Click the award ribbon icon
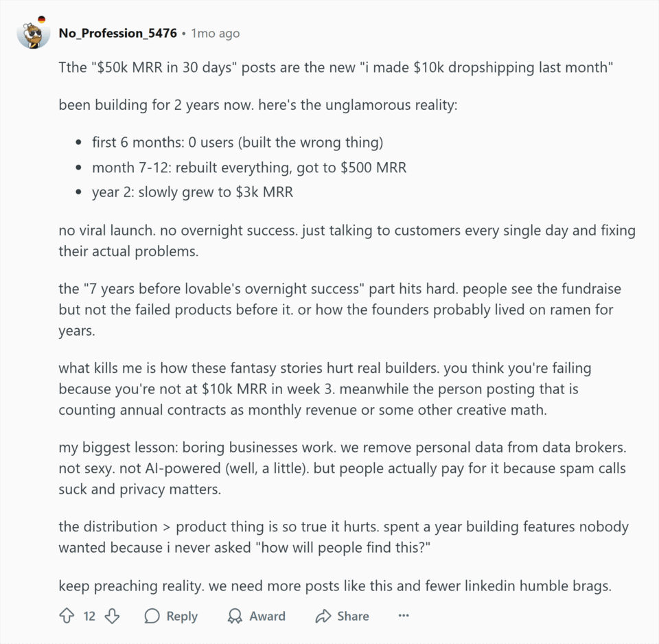 [x=234, y=616]
